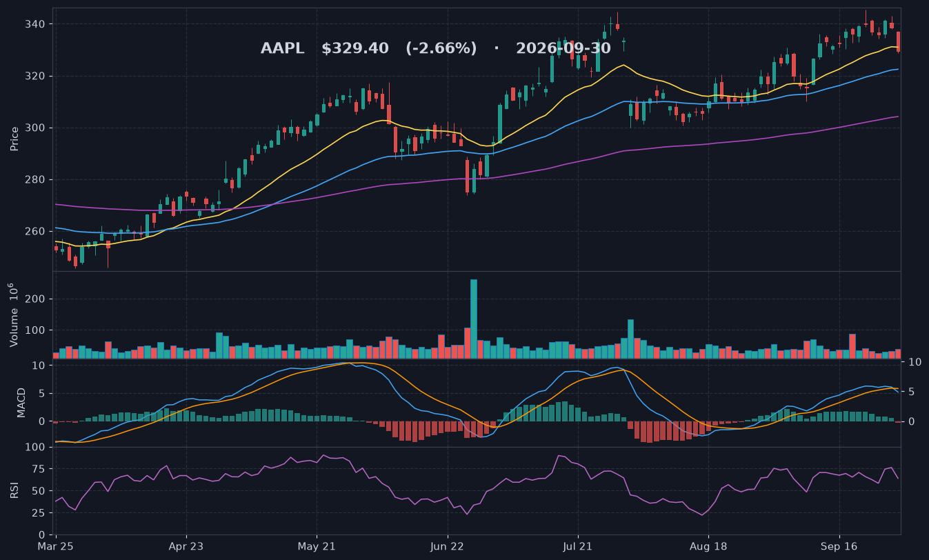Click the 260 price axis tick

click(x=36, y=232)
